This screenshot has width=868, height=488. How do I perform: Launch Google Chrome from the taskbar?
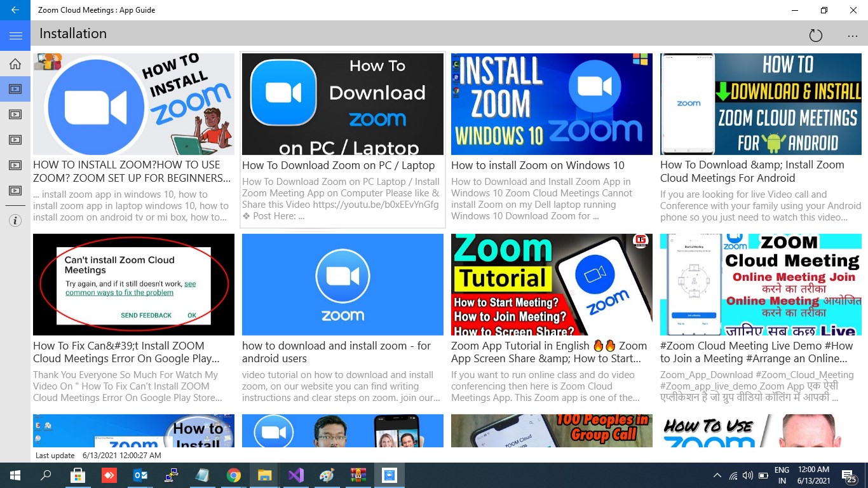(x=233, y=475)
